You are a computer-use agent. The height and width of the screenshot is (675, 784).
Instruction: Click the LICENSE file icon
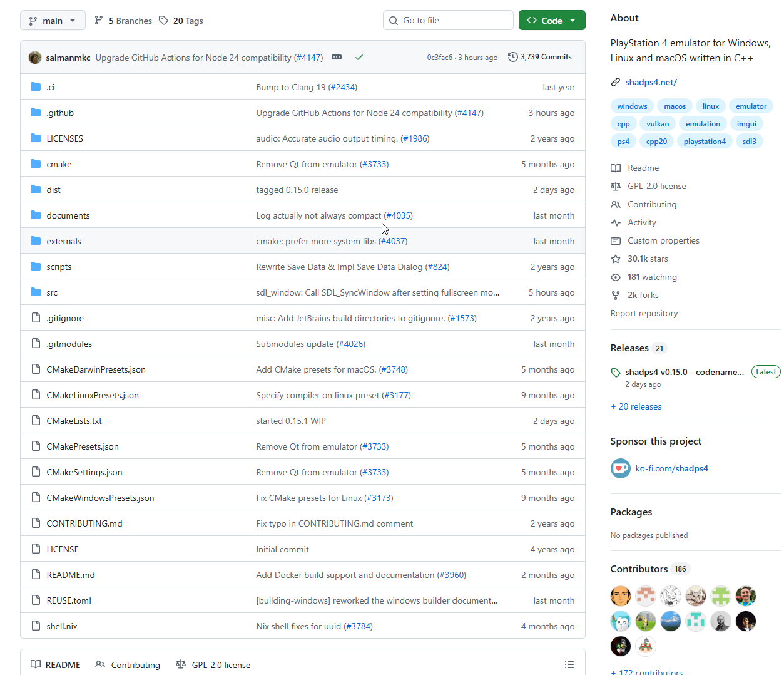[36, 549]
